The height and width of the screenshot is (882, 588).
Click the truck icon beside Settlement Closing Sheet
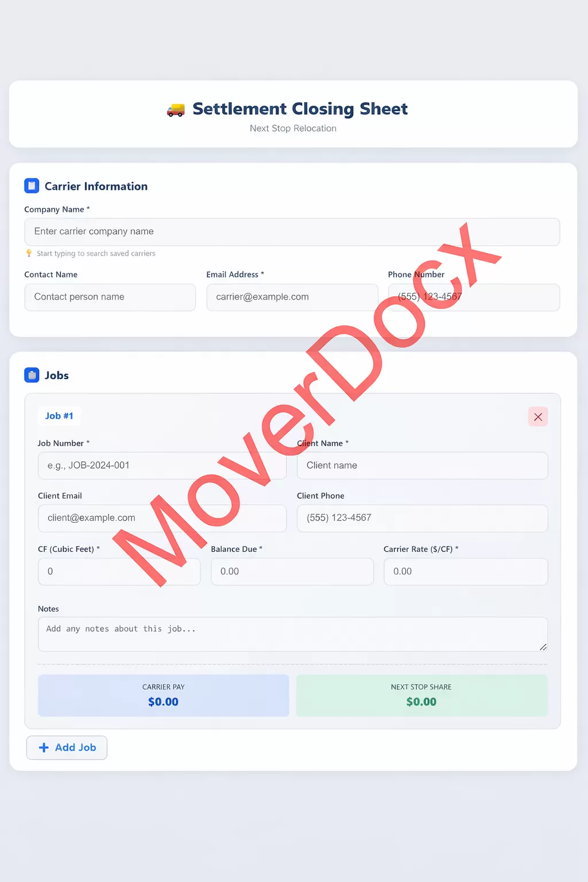coord(176,110)
